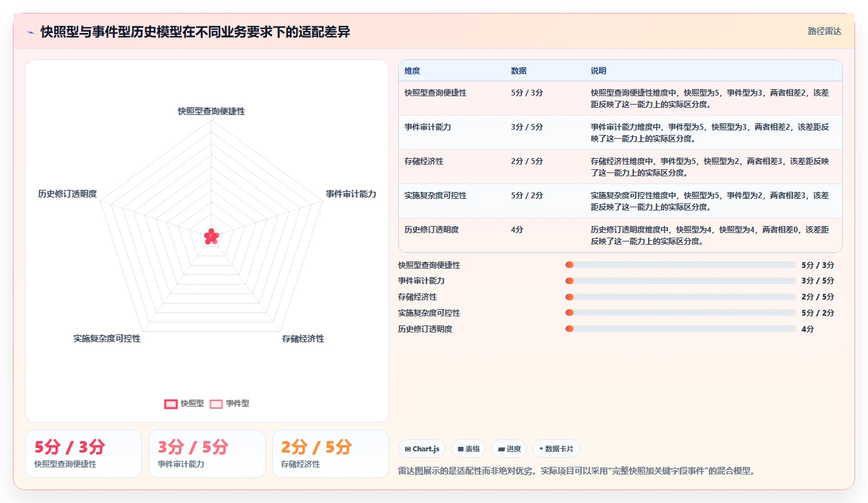Click the Chart.js chip

(422, 449)
